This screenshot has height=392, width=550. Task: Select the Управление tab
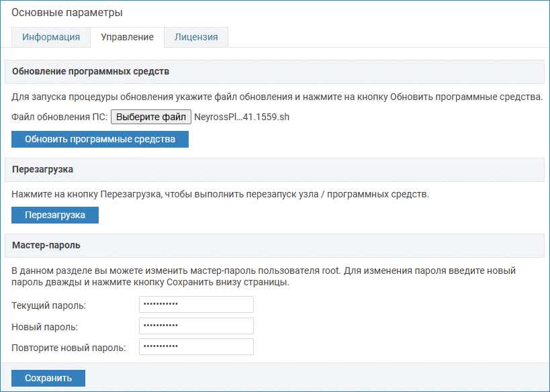tap(127, 38)
